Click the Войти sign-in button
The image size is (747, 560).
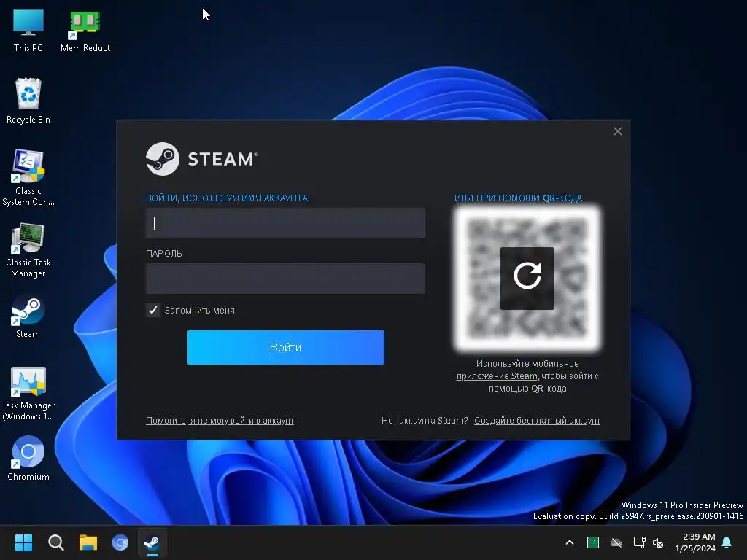[x=286, y=347]
